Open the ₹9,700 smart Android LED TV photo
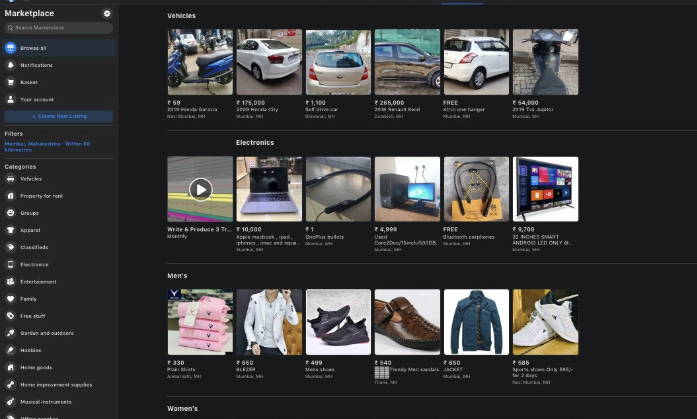This screenshot has width=697, height=419. point(545,189)
